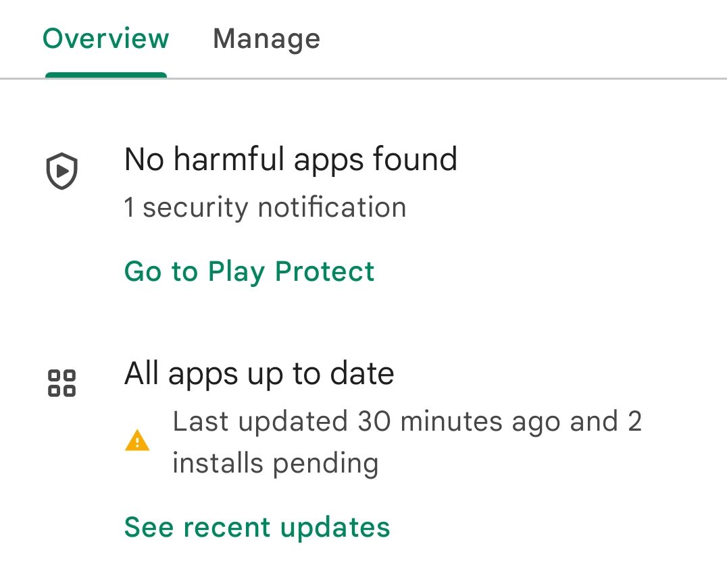Click the yellow warning triangle icon
Viewport: 727px width, 588px height.
[x=137, y=441]
